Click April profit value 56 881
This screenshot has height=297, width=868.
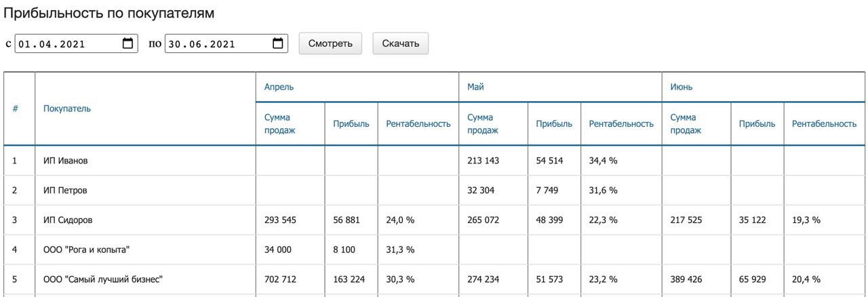(x=347, y=220)
